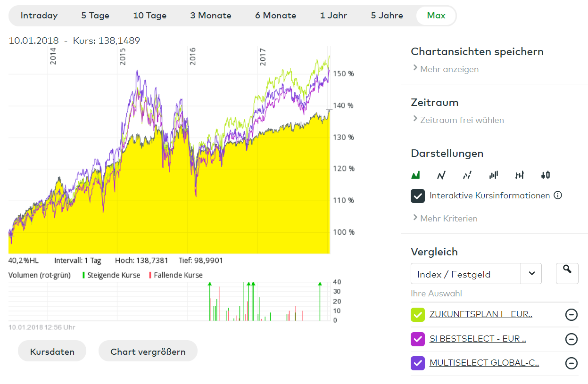Switch to the 1 Jahr time range

(x=333, y=16)
